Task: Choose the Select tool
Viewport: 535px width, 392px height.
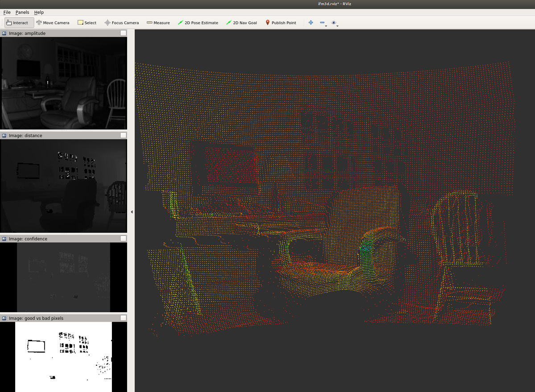Action: [86, 23]
